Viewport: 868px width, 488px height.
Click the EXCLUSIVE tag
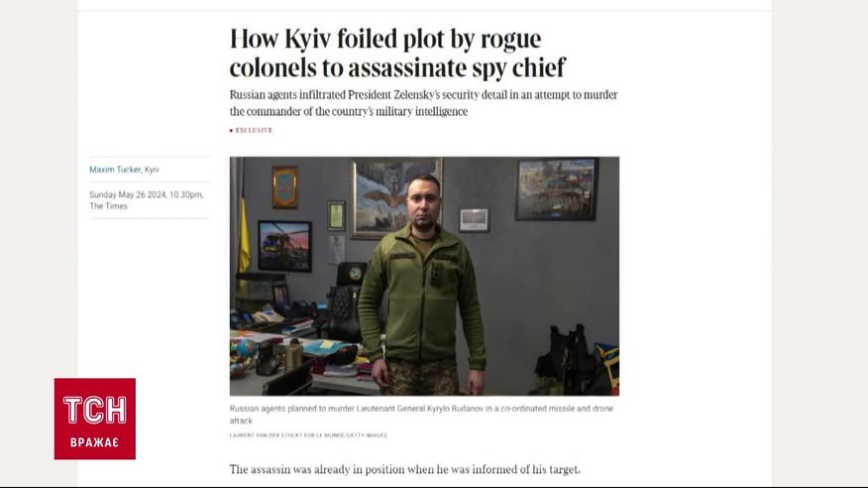coord(254,131)
